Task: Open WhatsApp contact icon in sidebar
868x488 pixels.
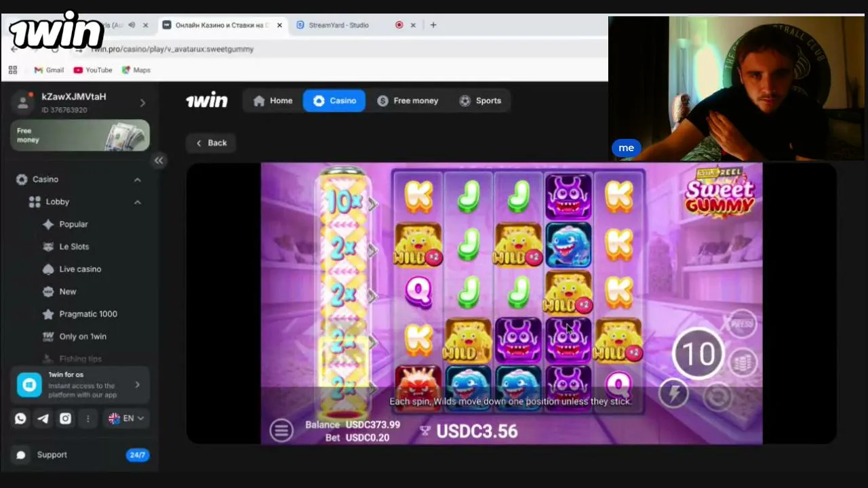Action: [20, 419]
